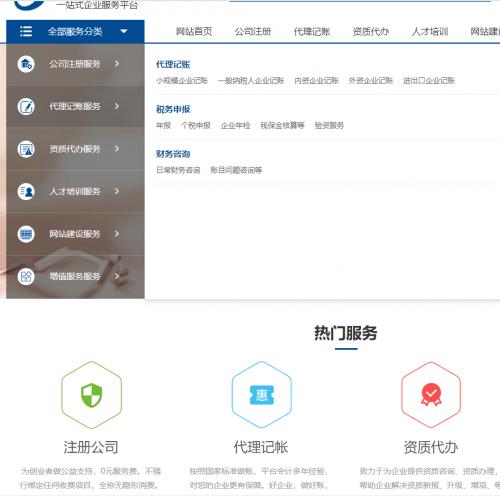Click the blue coupon 代理记帐 hexagon icon
The height and width of the screenshot is (500, 500).
262,395
